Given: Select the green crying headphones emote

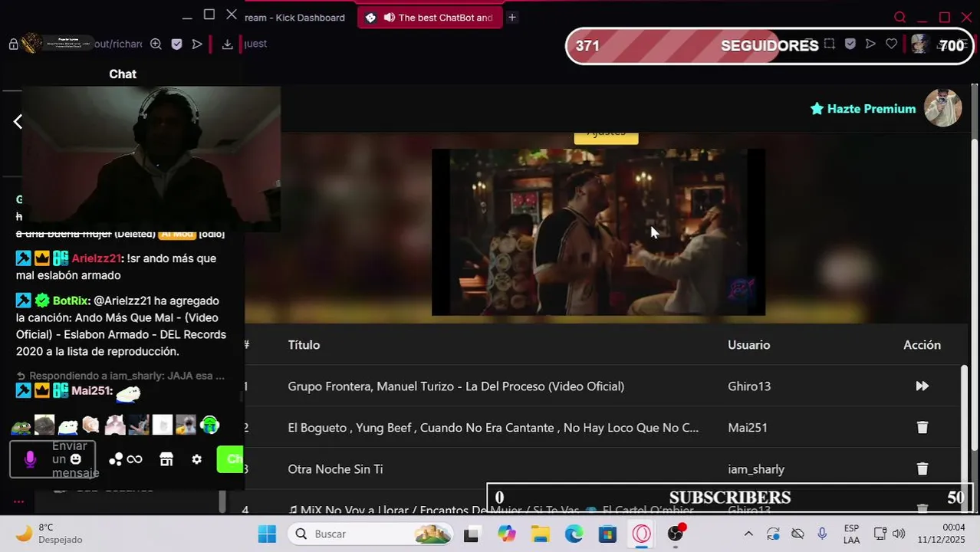Looking at the screenshot, I should pos(209,425).
